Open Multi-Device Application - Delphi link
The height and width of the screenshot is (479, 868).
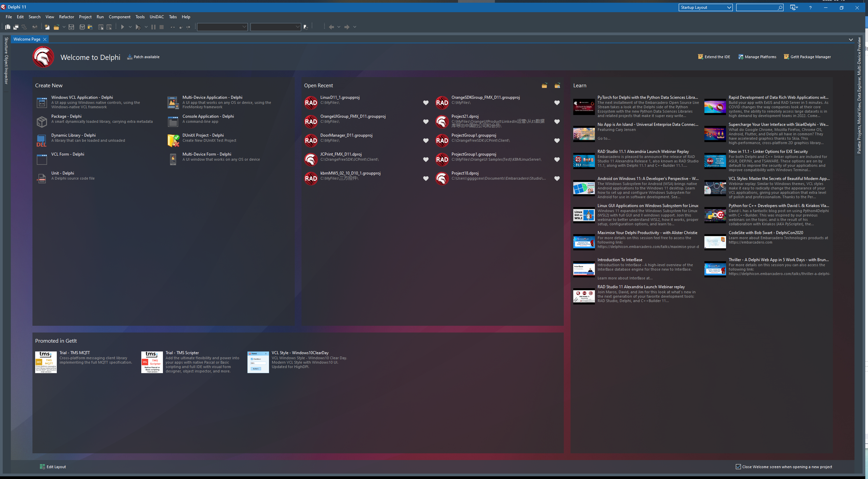[212, 97]
